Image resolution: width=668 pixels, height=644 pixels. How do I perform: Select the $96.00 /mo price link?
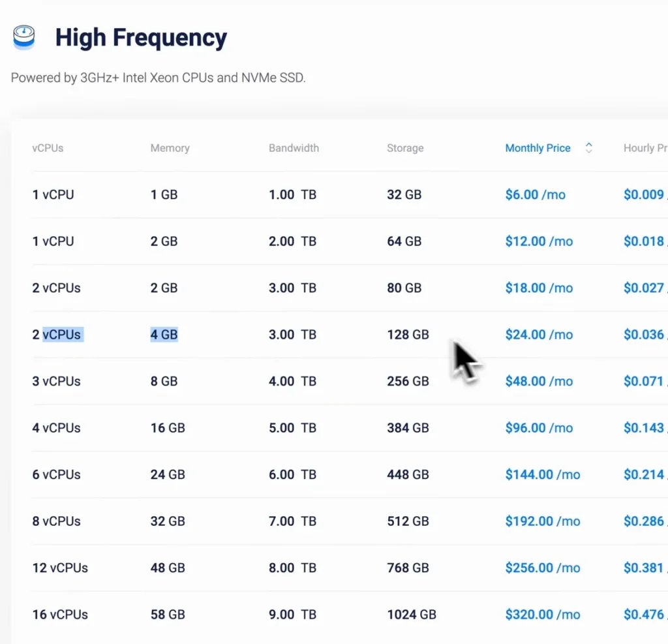point(539,428)
